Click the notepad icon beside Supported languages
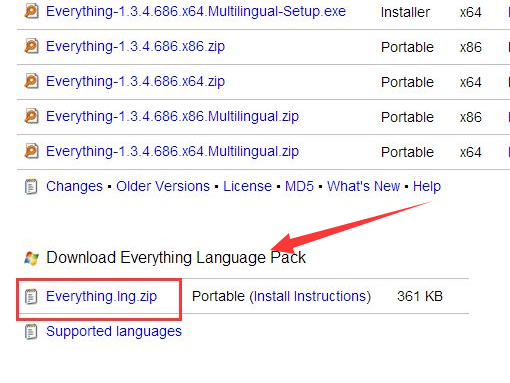 (x=31, y=332)
